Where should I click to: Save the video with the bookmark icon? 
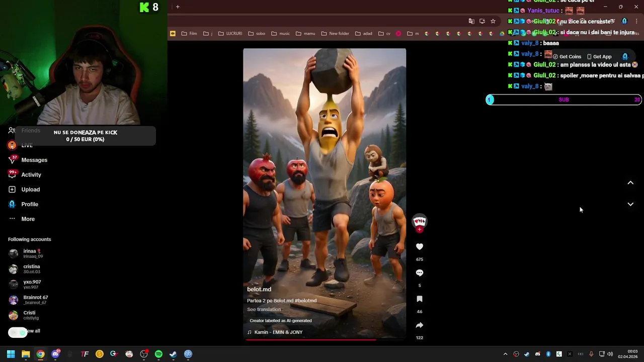pos(420,299)
